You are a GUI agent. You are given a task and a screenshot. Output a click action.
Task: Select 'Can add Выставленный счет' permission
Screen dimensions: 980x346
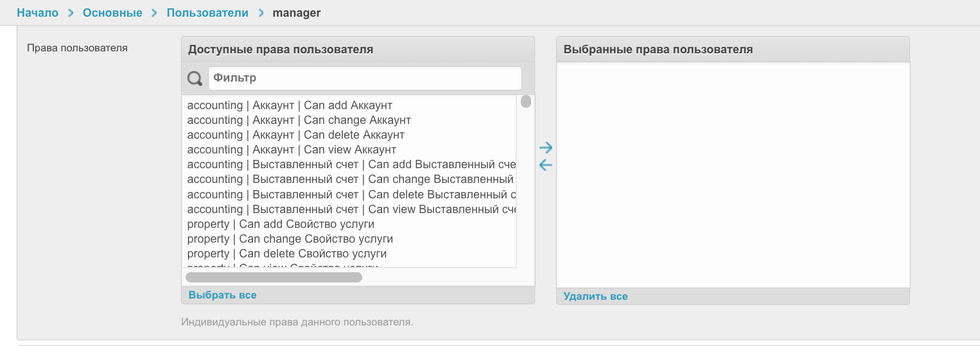351,164
